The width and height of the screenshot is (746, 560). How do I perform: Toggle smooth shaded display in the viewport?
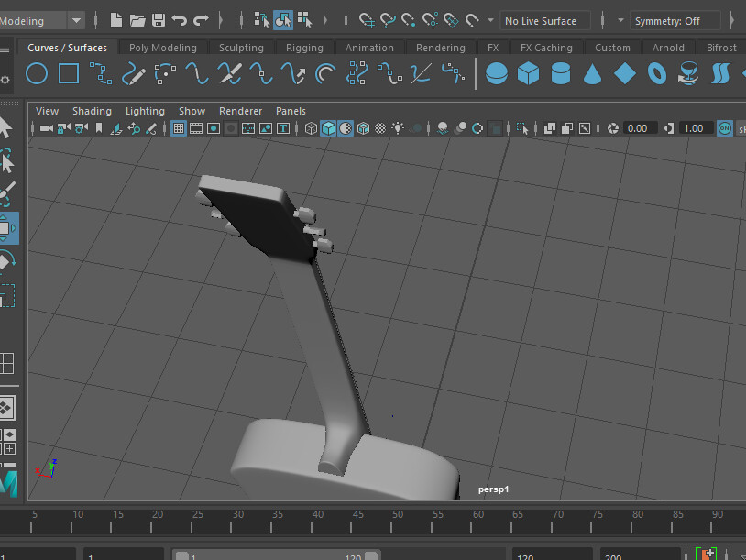[328, 128]
